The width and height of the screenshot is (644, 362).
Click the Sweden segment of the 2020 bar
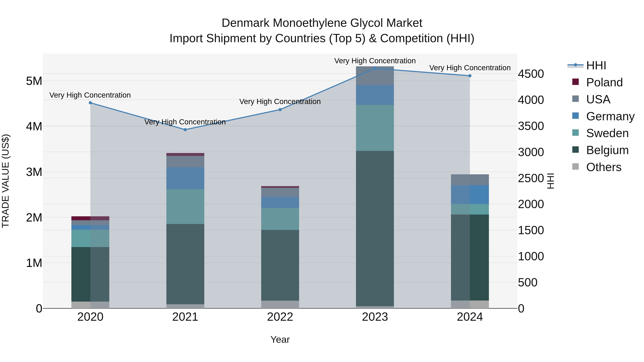point(91,238)
